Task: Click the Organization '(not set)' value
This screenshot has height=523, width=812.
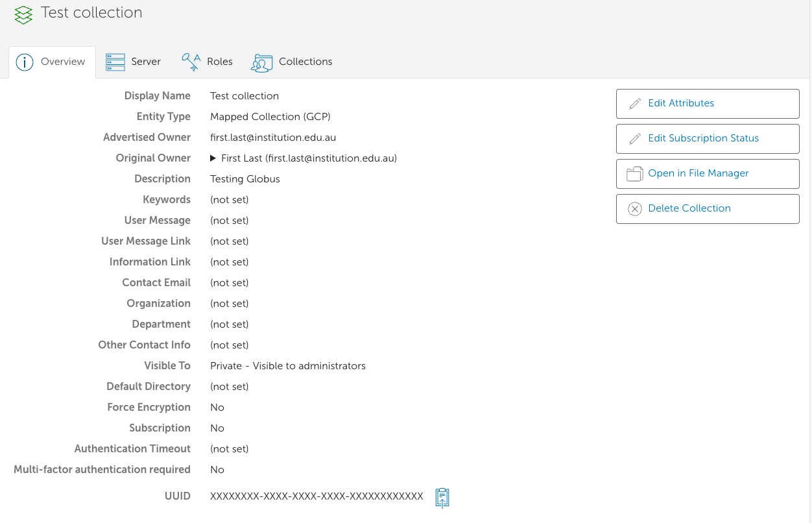Action: tap(230, 304)
